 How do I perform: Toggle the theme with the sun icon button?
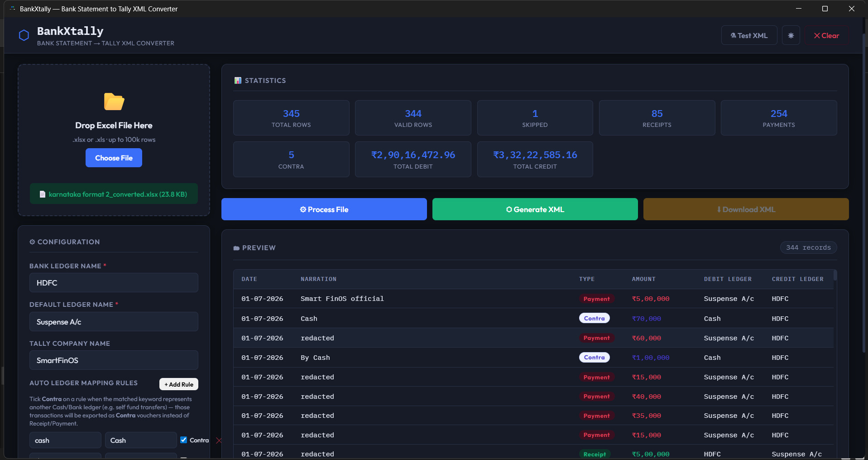[791, 35]
